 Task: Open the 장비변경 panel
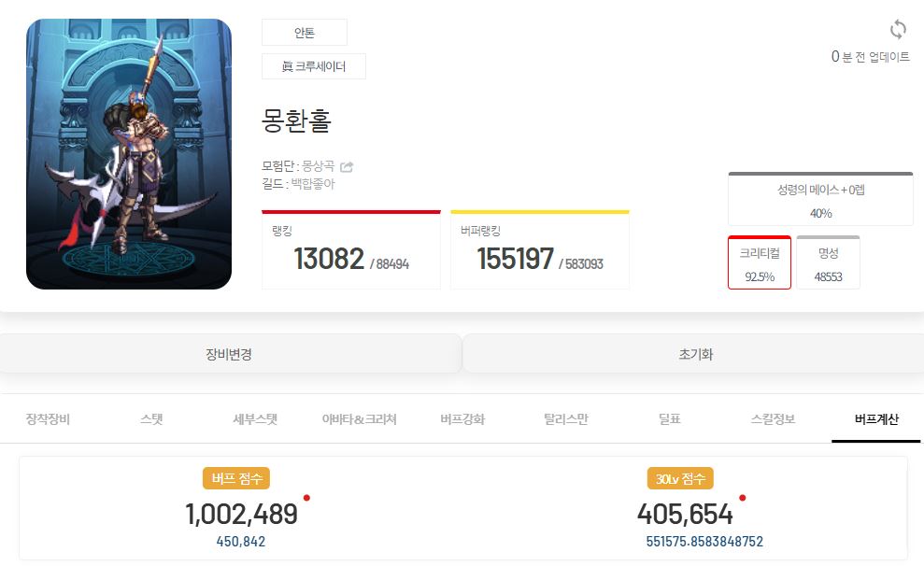230,354
